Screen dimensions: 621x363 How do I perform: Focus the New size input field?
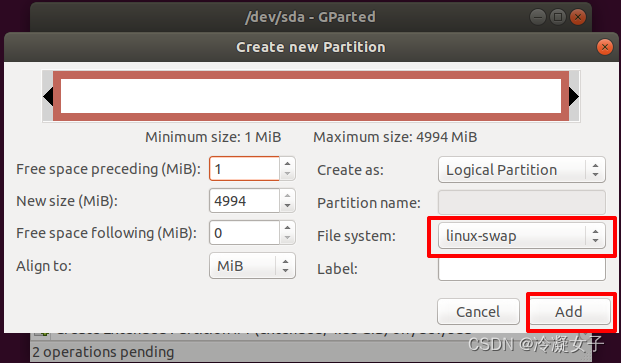244,201
